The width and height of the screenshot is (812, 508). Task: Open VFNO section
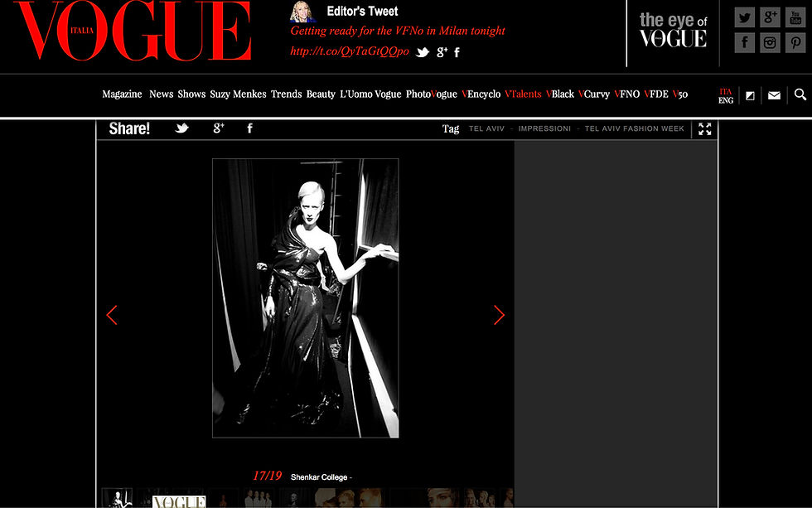(x=627, y=94)
